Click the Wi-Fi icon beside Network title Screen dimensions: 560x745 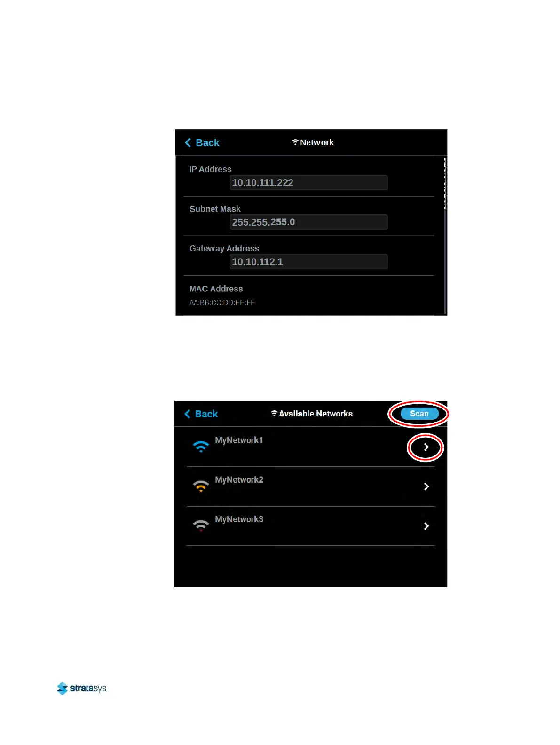tap(295, 142)
